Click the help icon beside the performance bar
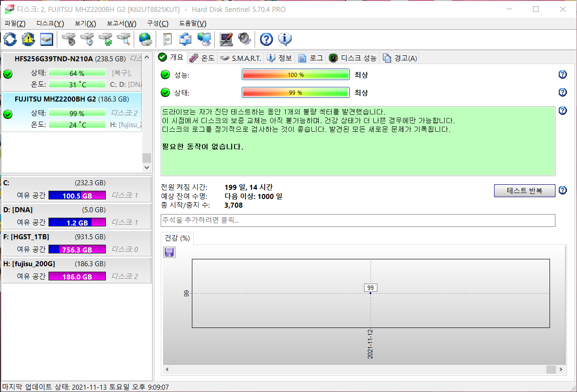 [x=563, y=75]
